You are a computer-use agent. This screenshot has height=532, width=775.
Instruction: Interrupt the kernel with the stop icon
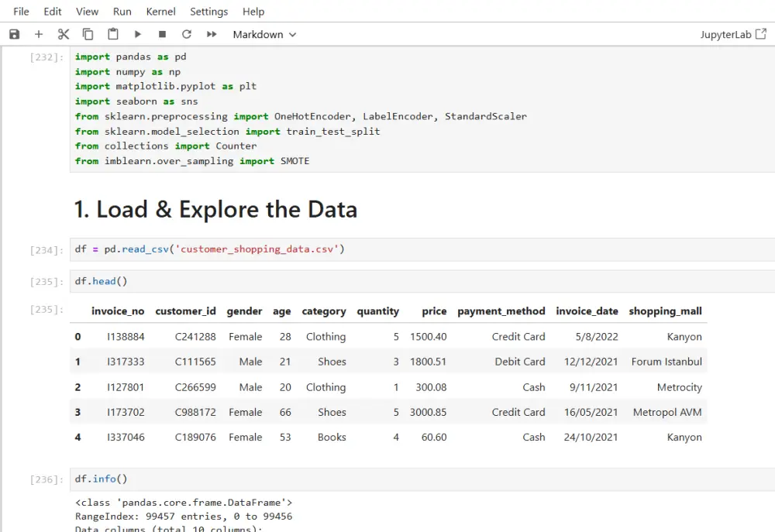(x=162, y=34)
